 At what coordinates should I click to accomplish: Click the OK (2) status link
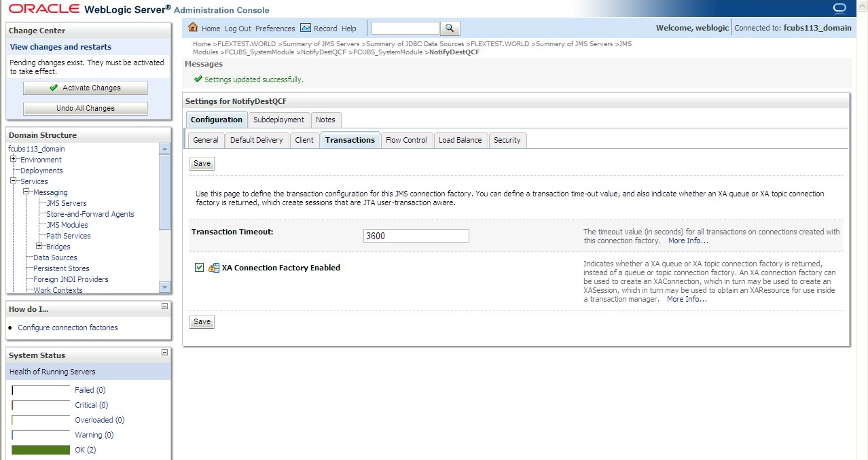coord(86,450)
